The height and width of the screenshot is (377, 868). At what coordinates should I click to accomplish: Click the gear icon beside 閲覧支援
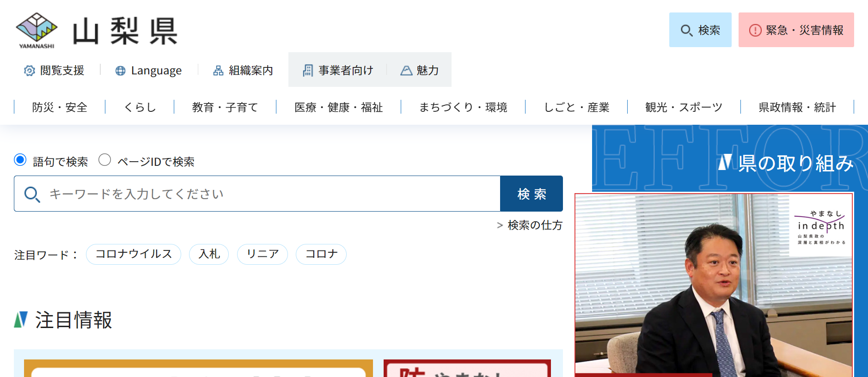click(30, 71)
